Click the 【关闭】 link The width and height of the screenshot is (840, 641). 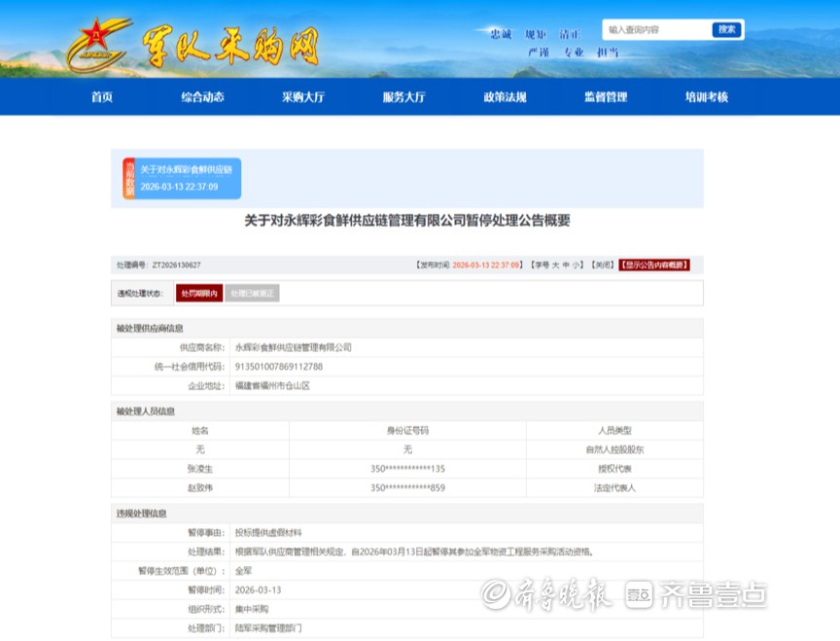coord(603,265)
